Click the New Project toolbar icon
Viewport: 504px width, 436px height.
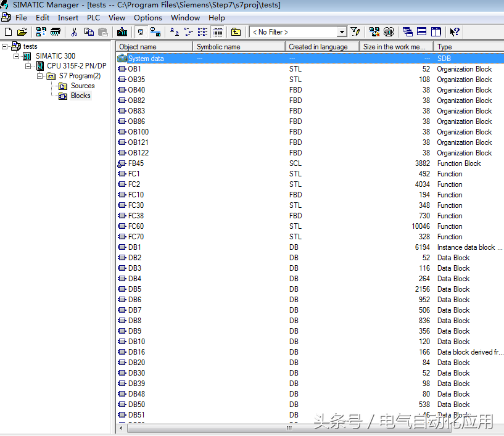pyautogui.click(x=7, y=31)
